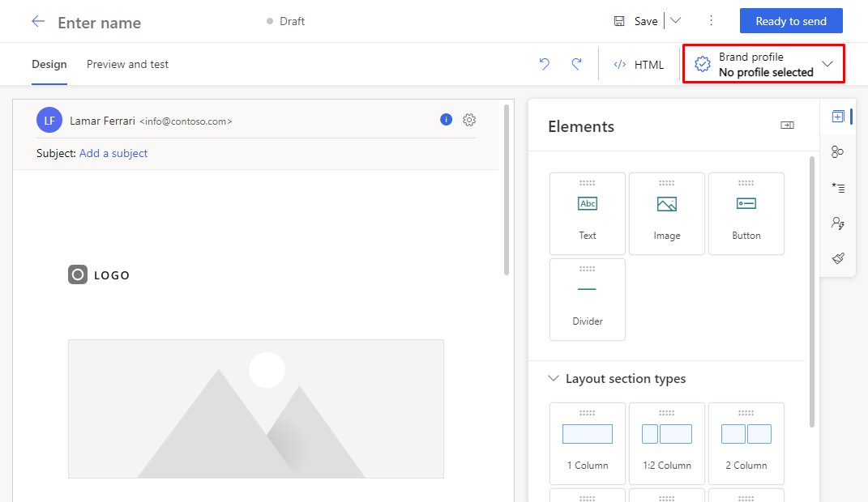
Task: Click the redo arrow icon
Action: (x=576, y=64)
